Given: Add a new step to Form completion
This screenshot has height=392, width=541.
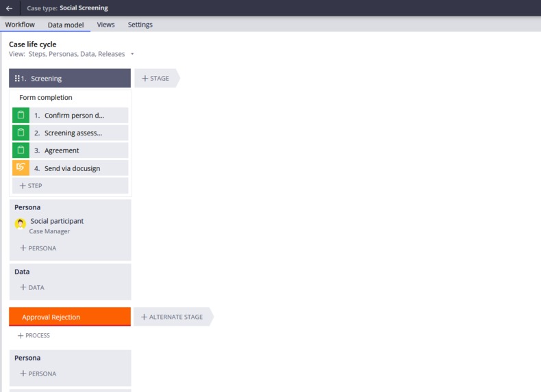Looking at the screenshot, I should pos(70,185).
